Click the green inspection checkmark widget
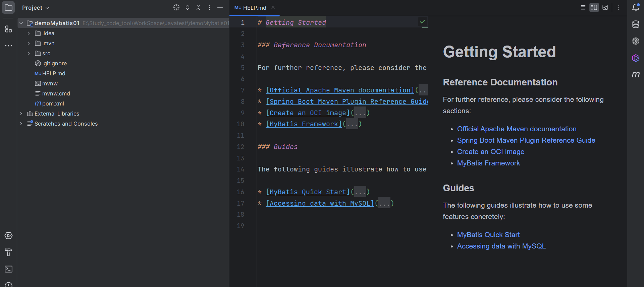The height and width of the screenshot is (287, 644). click(x=422, y=22)
